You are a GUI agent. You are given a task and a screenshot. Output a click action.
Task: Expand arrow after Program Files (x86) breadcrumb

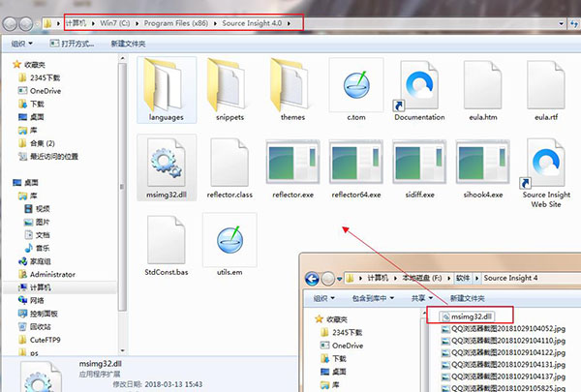pyautogui.click(x=215, y=23)
